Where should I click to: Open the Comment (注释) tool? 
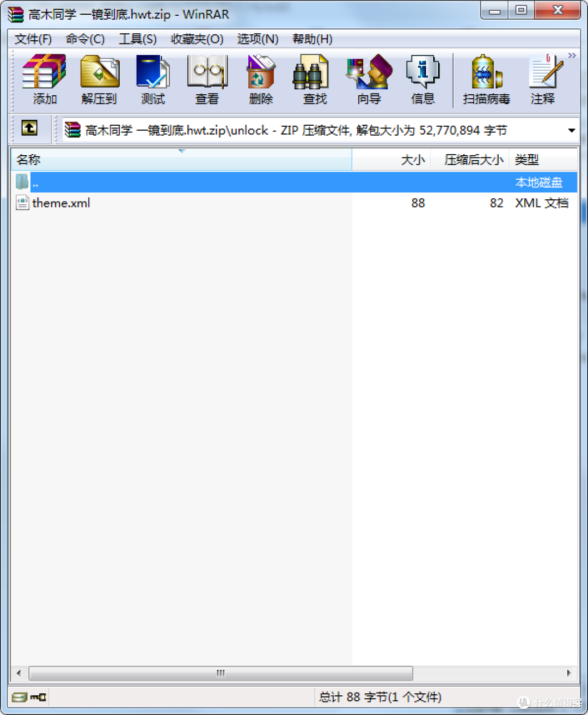tap(543, 80)
